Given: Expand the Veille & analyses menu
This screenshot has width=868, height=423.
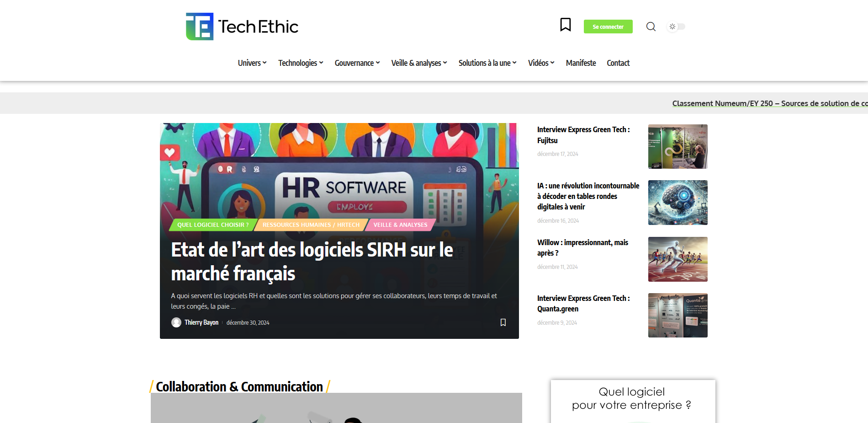Looking at the screenshot, I should 419,63.
